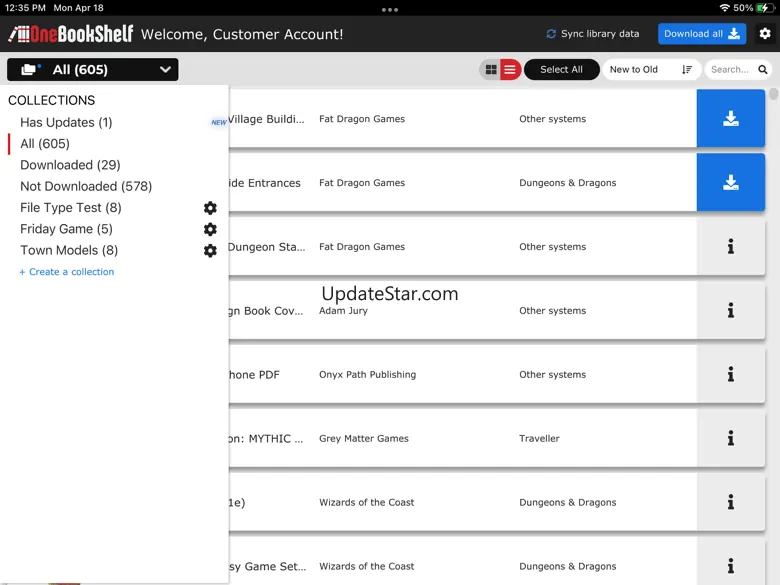Click Other systems in Onyx Path row

[x=553, y=375]
